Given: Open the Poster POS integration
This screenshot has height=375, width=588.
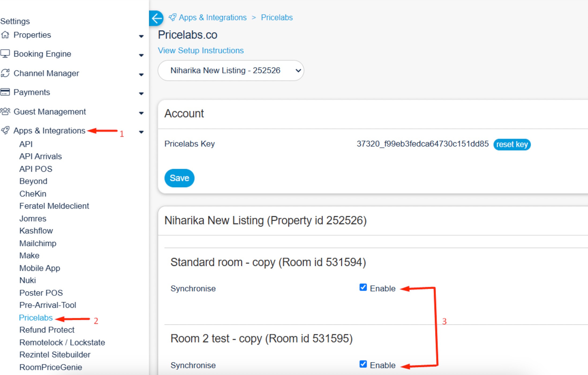Looking at the screenshot, I should [x=41, y=293].
